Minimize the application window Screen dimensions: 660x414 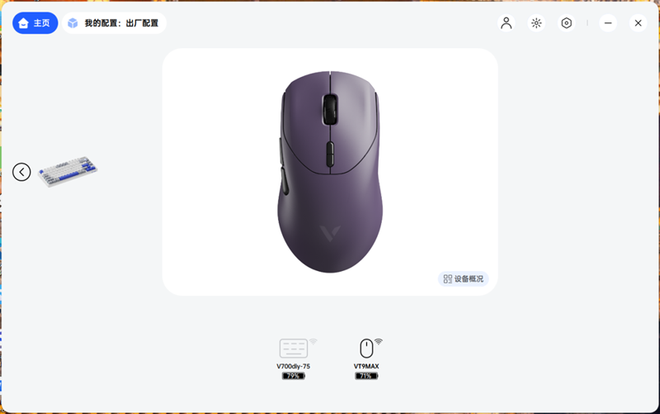tap(608, 23)
